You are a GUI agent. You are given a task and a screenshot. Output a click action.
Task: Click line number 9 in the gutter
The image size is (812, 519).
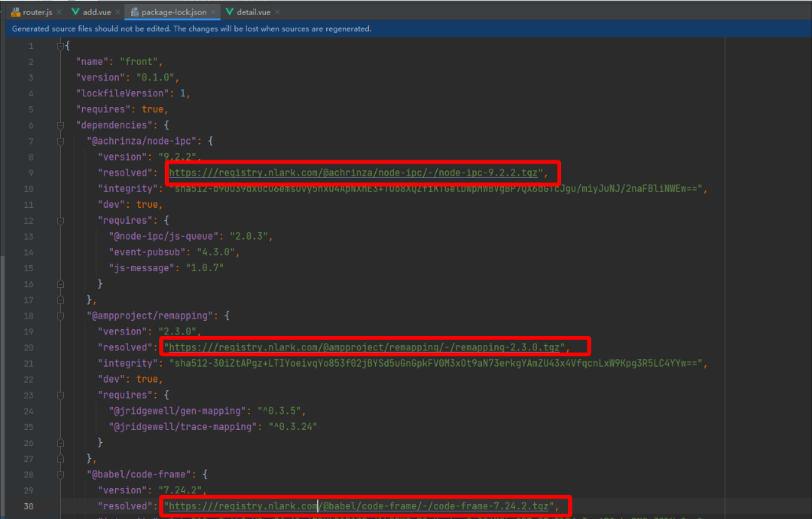pos(31,173)
